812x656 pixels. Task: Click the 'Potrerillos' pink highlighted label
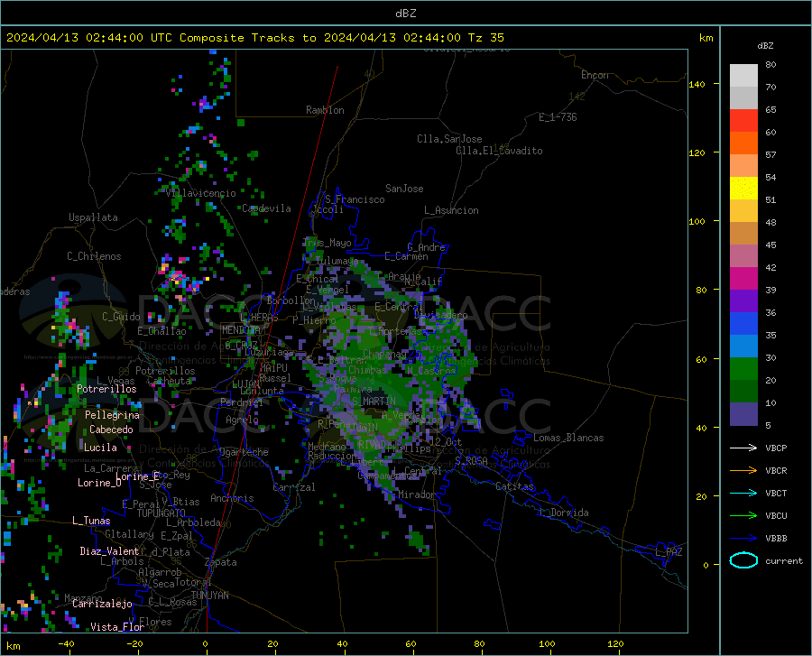(x=106, y=389)
